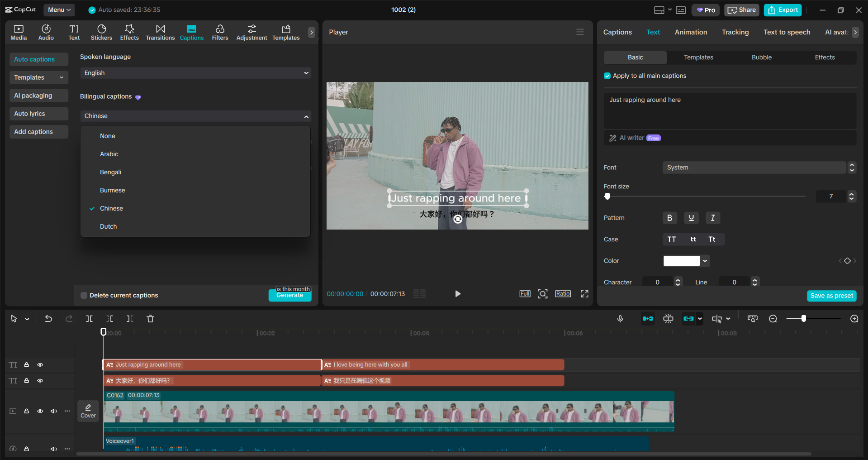Open the Transitions panel
The image size is (868, 460).
[x=160, y=32]
